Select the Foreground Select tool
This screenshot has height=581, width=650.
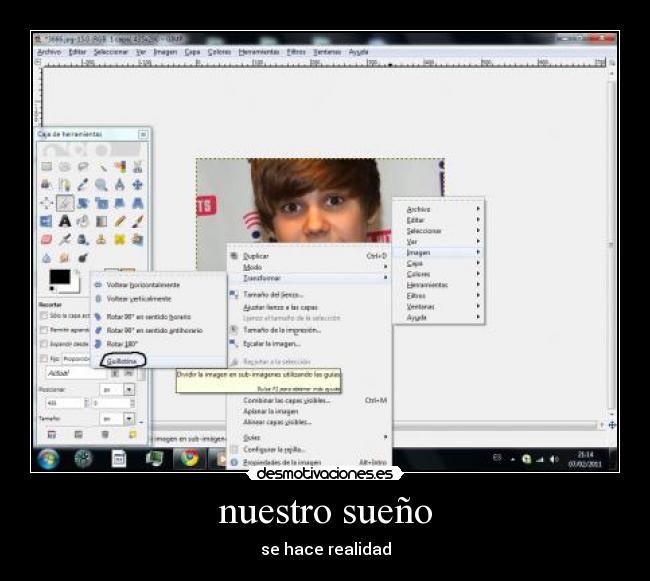pyautogui.click(x=46, y=185)
